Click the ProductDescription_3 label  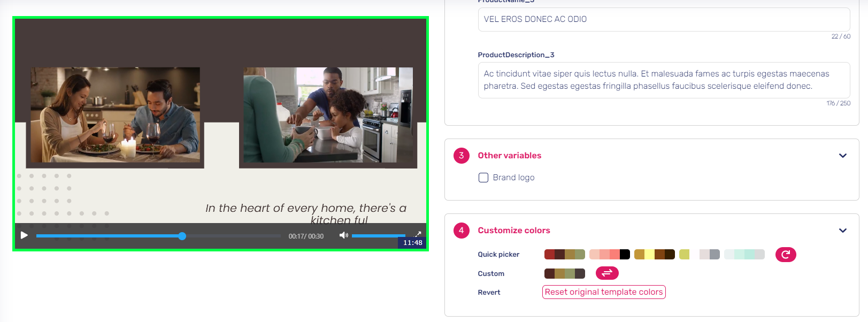516,55
